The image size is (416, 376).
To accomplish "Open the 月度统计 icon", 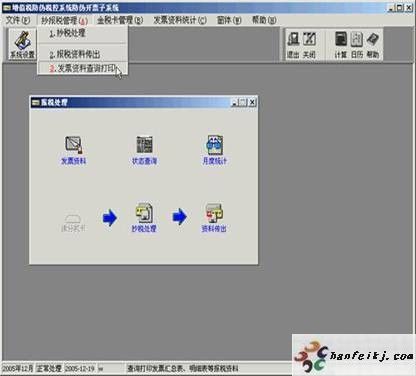I will (x=215, y=150).
